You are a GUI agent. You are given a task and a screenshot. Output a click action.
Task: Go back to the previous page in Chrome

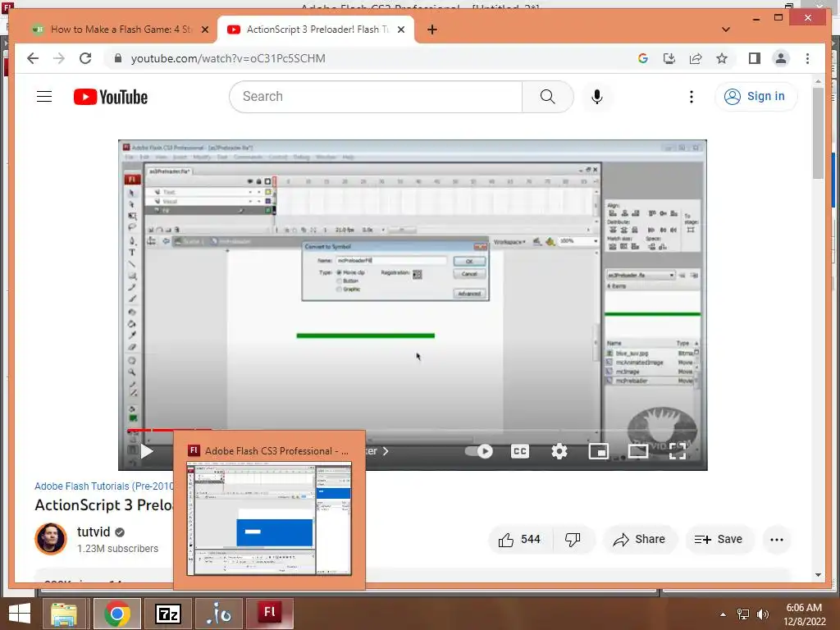pos(33,58)
